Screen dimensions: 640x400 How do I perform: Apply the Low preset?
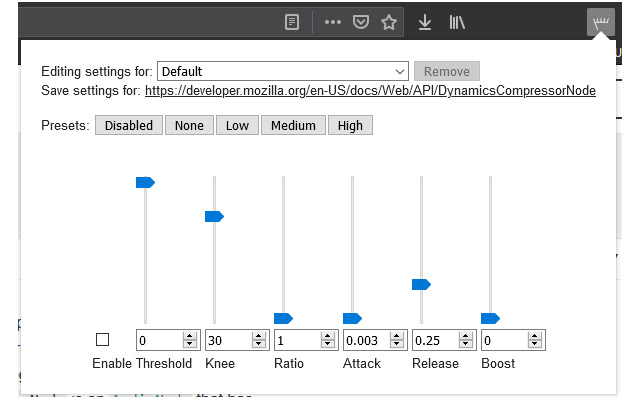[x=237, y=125]
